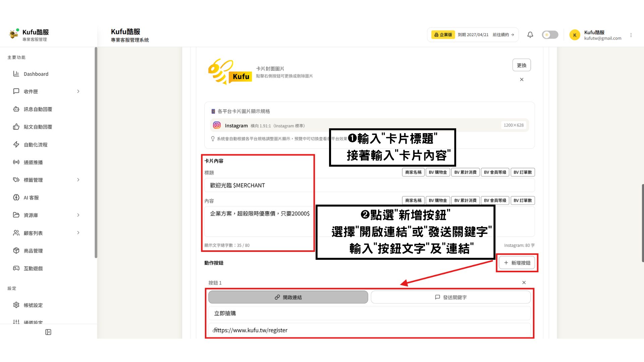Click the Kufu card cover thumbnail

pyautogui.click(x=230, y=71)
